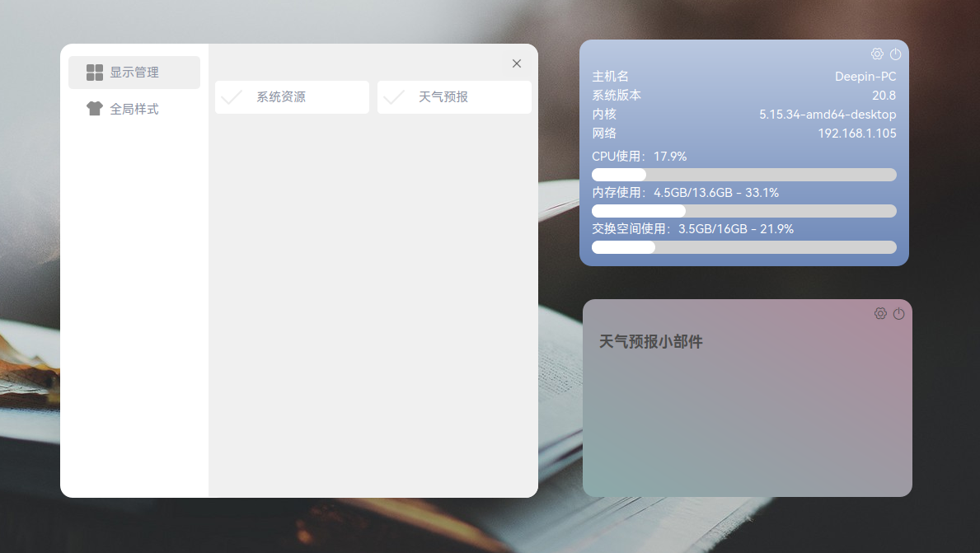
Task: Select the system version value 20.8
Action: tap(884, 95)
